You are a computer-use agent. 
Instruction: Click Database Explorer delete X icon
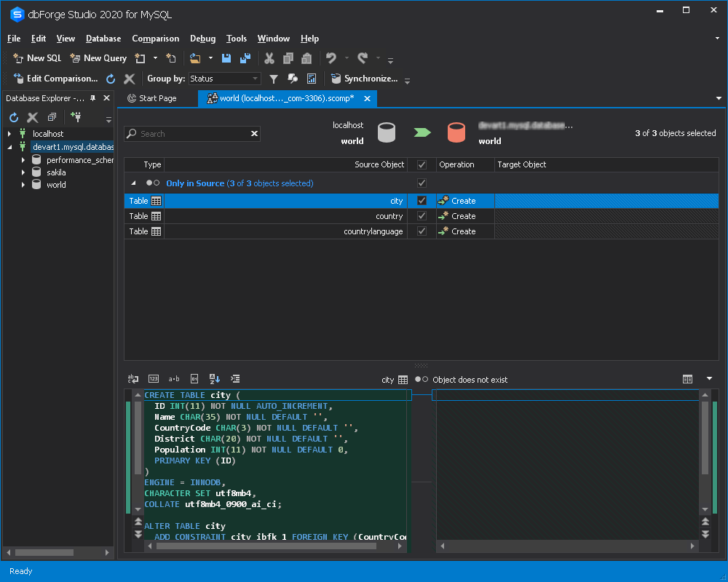click(33, 117)
